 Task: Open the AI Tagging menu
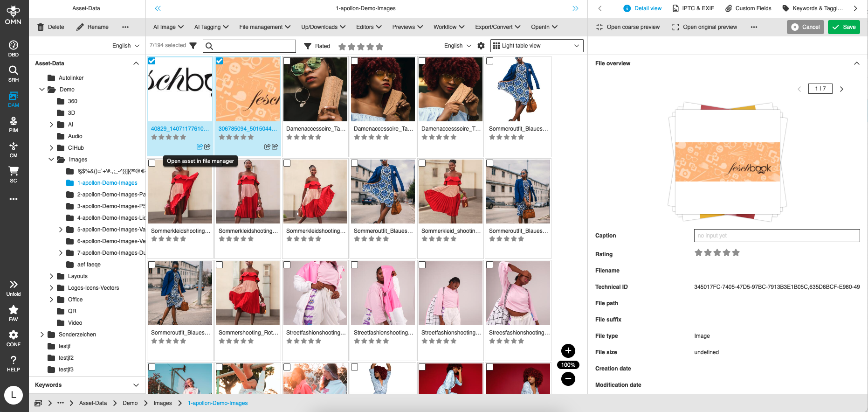pyautogui.click(x=211, y=27)
